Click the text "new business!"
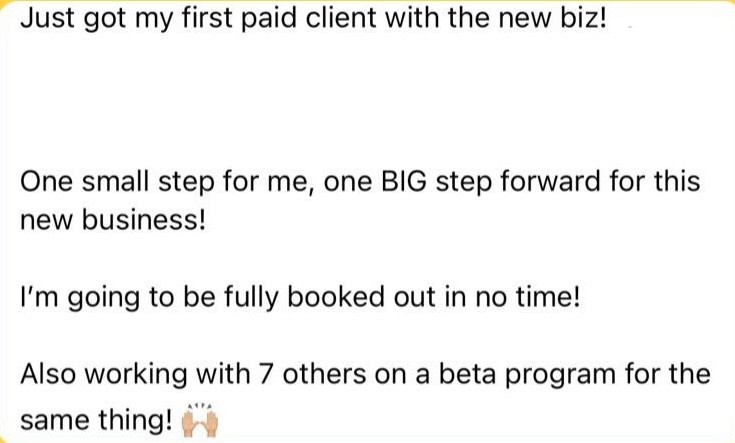The height and width of the screenshot is (443, 735). click(113, 220)
